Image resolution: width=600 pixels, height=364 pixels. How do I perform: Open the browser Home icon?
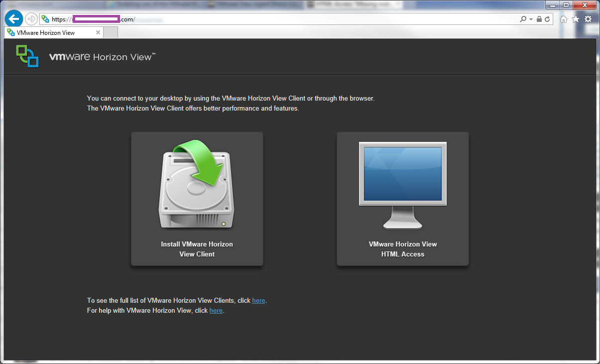click(564, 19)
